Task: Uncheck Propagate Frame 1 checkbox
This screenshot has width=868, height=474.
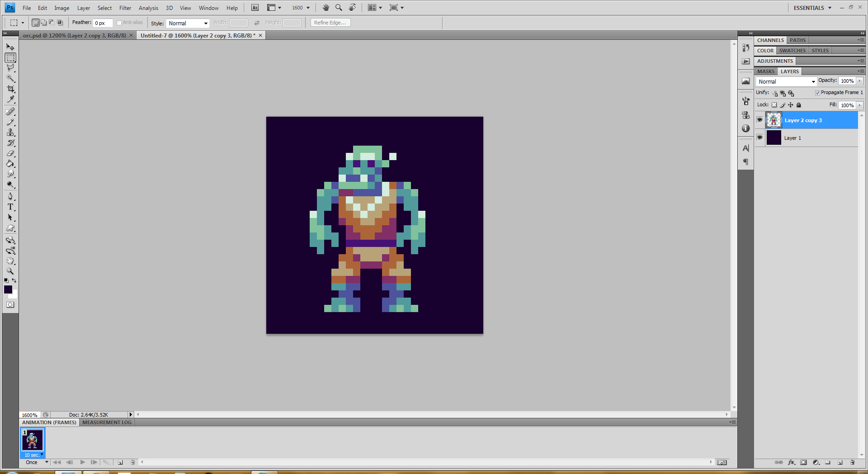Action: [817, 93]
